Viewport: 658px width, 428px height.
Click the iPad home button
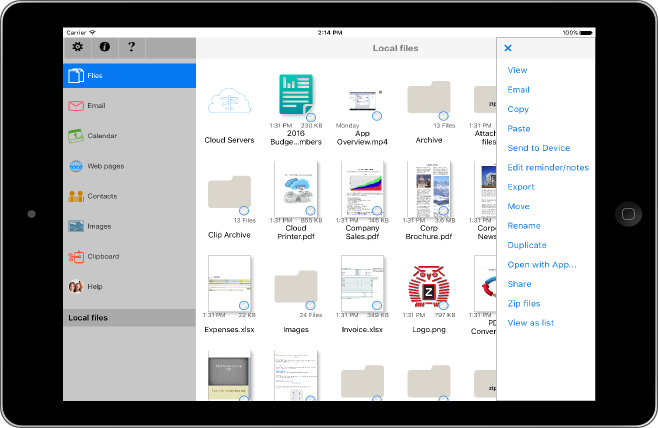628,214
